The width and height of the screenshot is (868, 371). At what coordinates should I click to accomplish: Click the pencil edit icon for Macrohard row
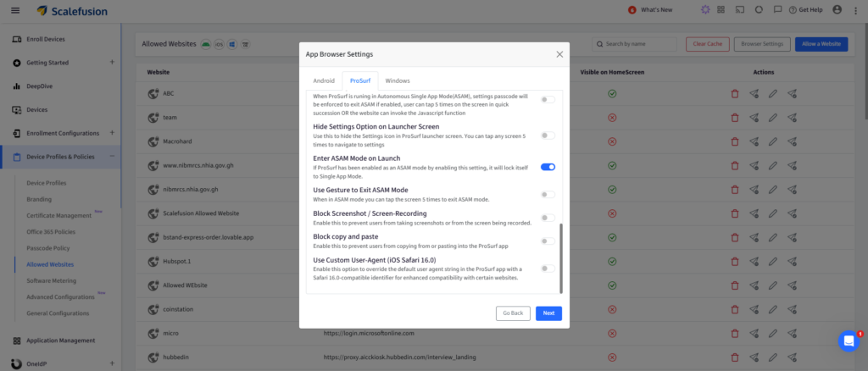pyautogui.click(x=773, y=141)
